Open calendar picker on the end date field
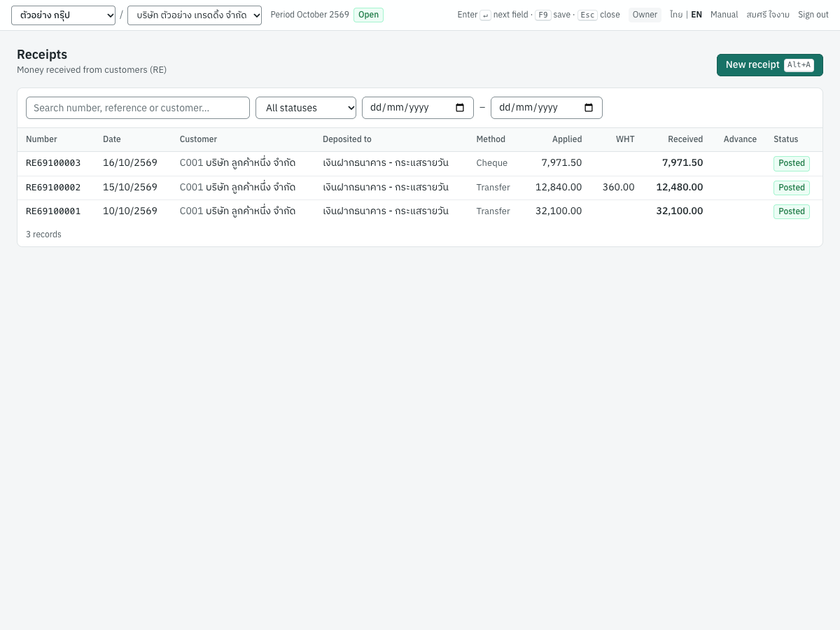The height and width of the screenshot is (630, 840). pyautogui.click(x=589, y=108)
